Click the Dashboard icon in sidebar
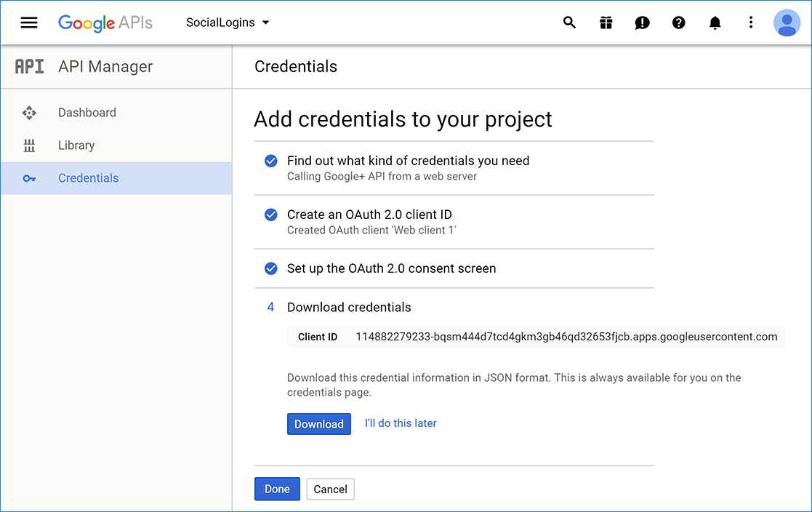 coord(29,113)
